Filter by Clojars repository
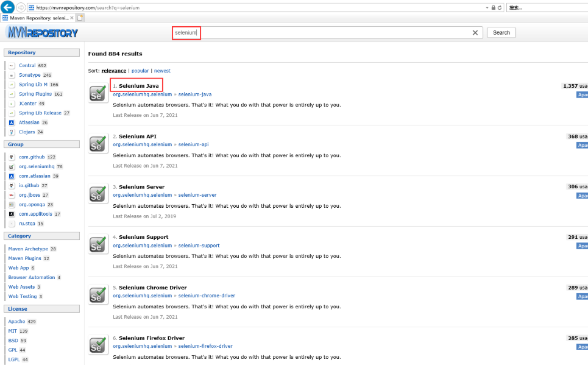 (27, 132)
